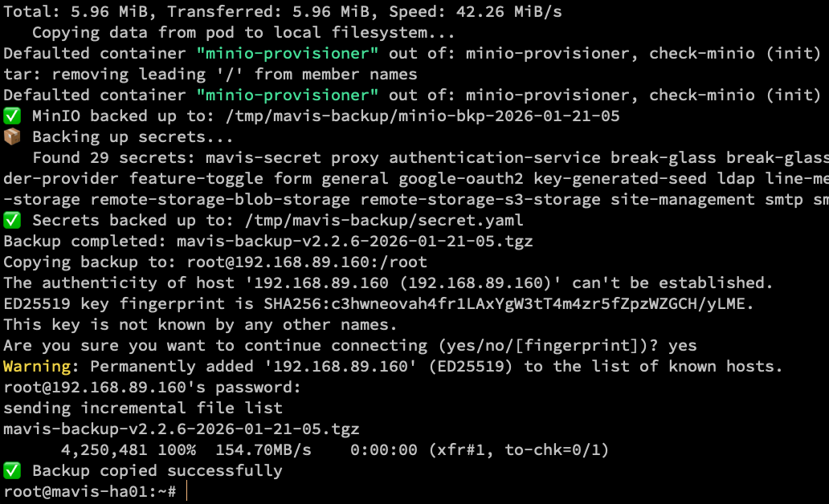829x504 pixels.
Task: Click the checkmark next to Secrets backed up
Action: click(x=11, y=221)
